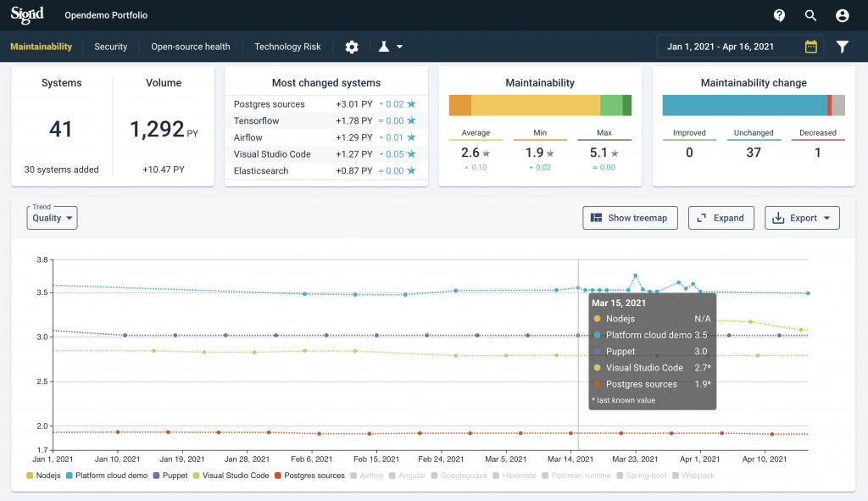Click the light green Maintainability bar segment
Image resolution: width=868 pixels, height=501 pixels.
(612, 105)
